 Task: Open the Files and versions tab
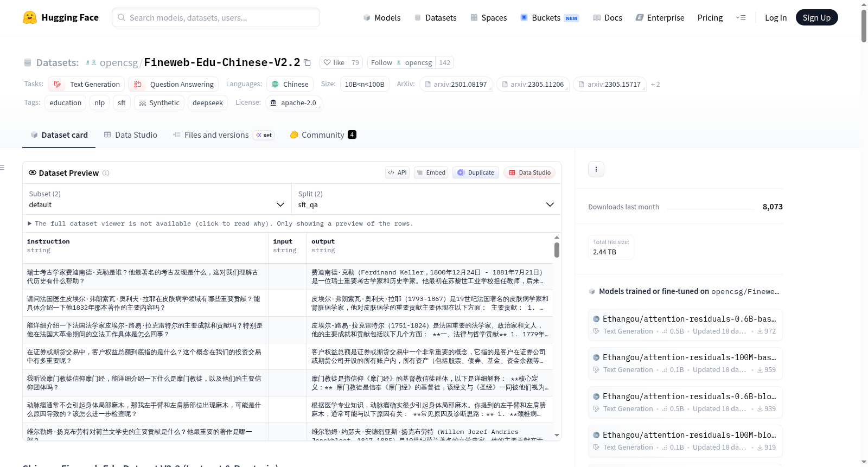coord(224,135)
